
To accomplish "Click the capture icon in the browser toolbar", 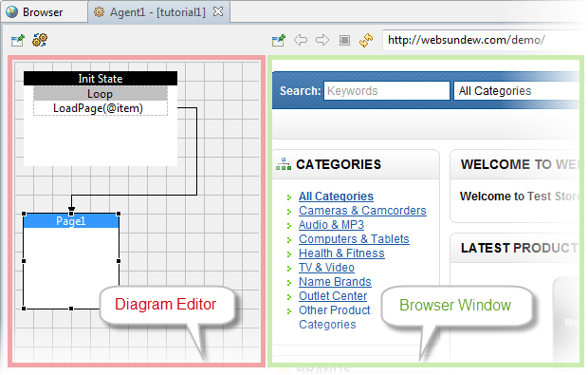I will 279,40.
